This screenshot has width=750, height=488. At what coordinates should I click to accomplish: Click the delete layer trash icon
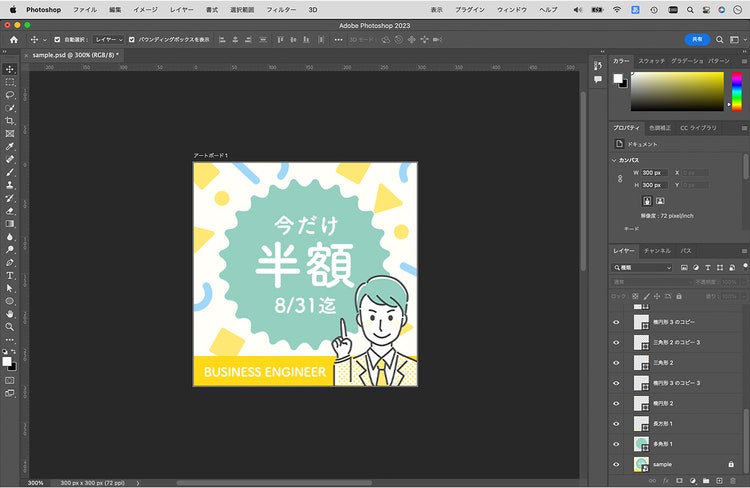coord(733,480)
